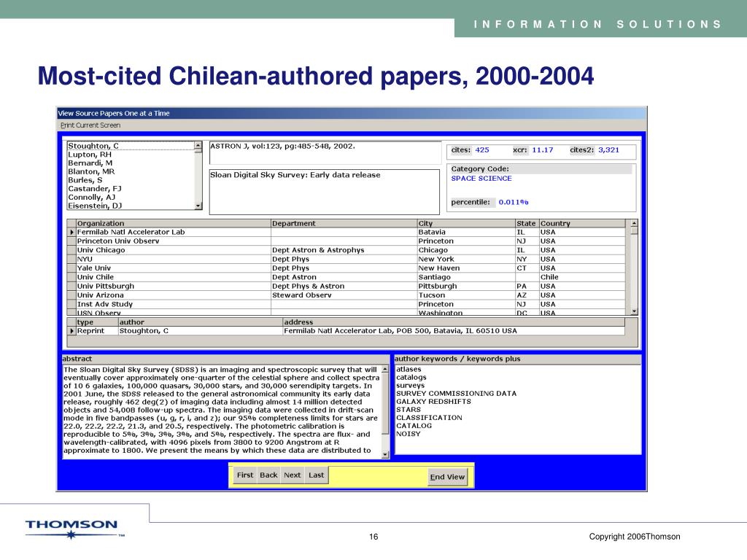Select the keyword CLASSIFICATION
Viewport: 747px width, 560px height.
point(429,418)
